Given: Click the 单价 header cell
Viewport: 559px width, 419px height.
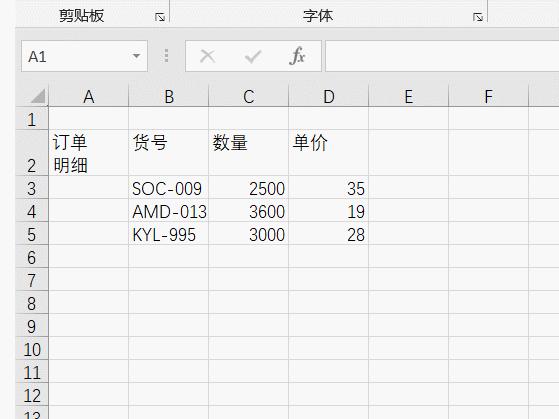Looking at the screenshot, I should coord(329,153).
